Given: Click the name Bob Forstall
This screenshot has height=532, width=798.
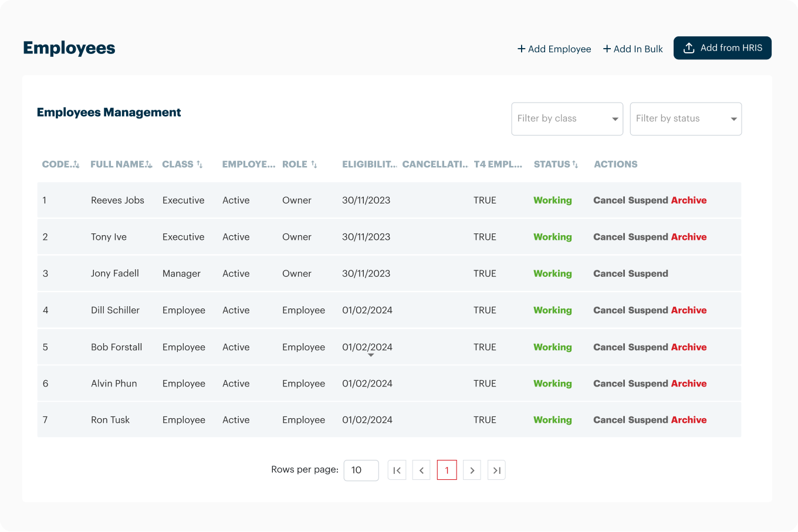Looking at the screenshot, I should (x=117, y=347).
